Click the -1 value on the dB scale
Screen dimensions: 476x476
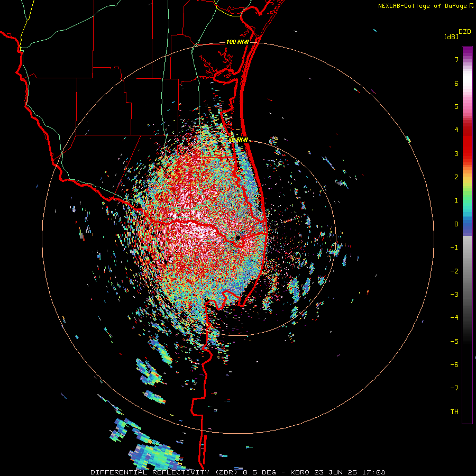click(x=454, y=248)
